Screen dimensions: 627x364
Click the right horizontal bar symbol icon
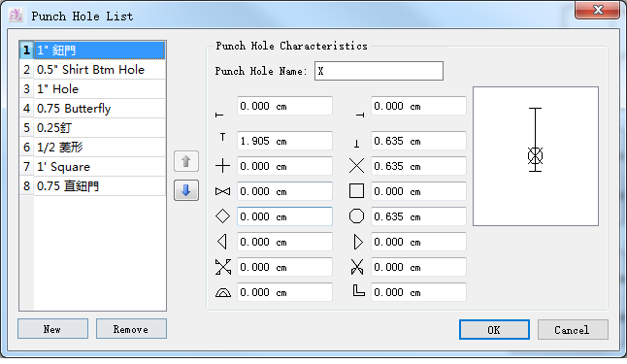[x=360, y=115]
